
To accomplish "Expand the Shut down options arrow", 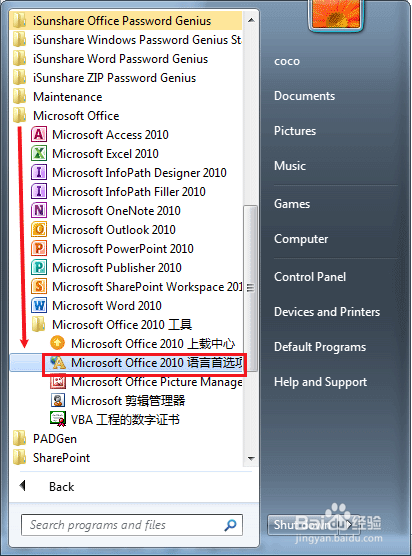I will point(349,524).
